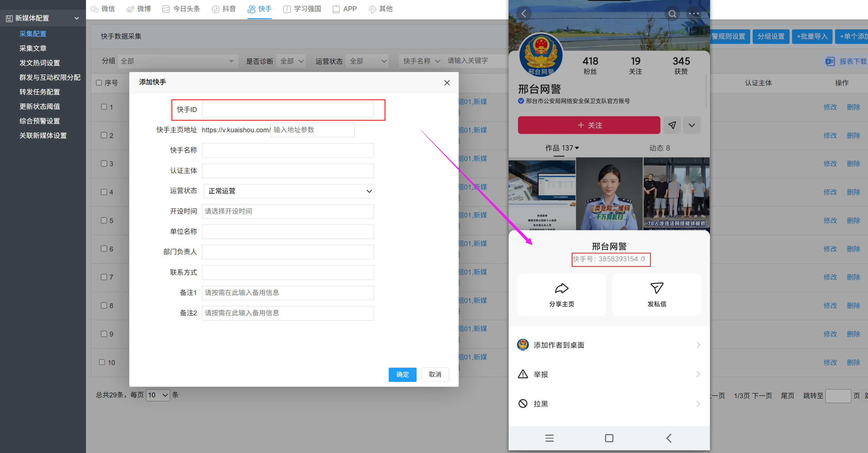Tap the phone recent-apps menu icon
Viewport: 868px width, 453px height.
point(549,438)
